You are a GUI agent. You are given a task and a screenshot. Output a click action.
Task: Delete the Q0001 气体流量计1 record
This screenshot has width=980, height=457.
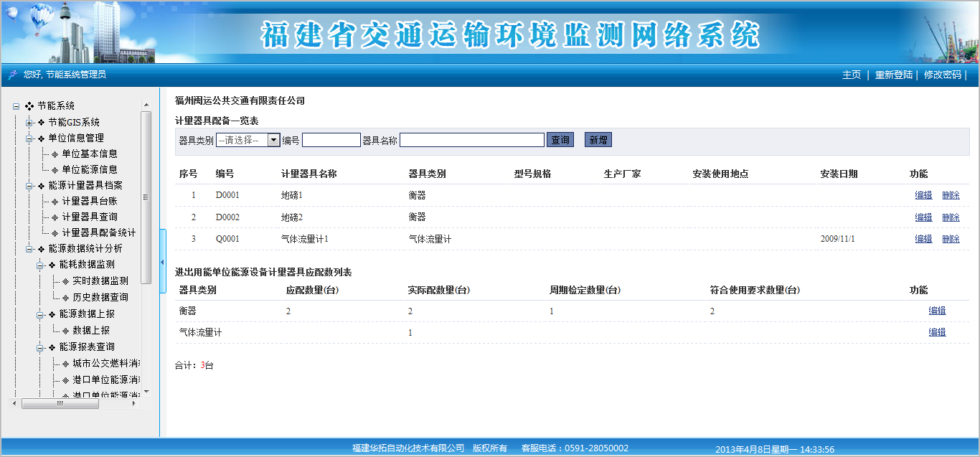tap(951, 239)
